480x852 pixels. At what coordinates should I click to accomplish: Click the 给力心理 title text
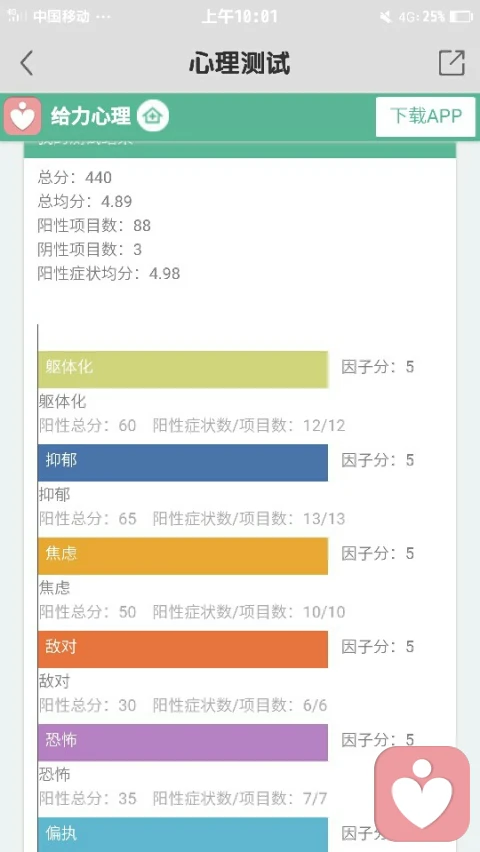click(91, 116)
